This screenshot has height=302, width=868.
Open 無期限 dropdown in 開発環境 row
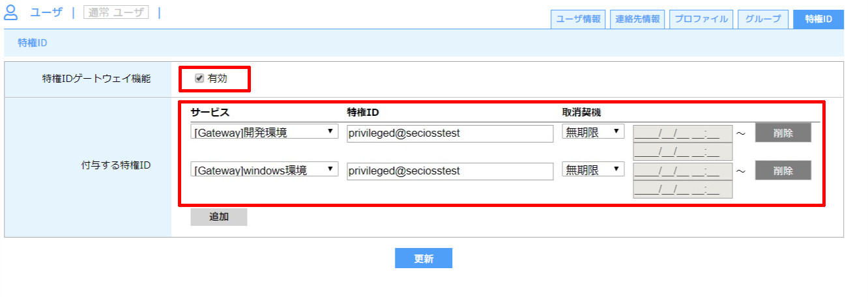coord(593,132)
